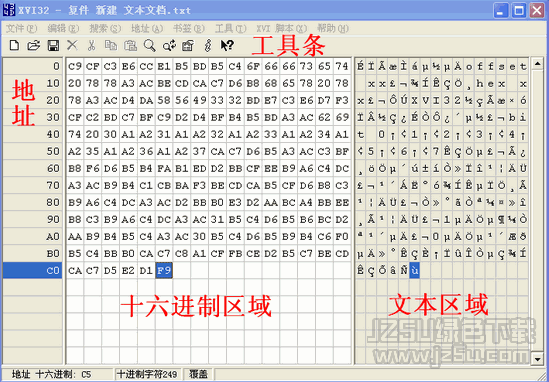Screen dimensions: 549x382
Task: Select hex byte DA in row 20
Action: point(146,100)
